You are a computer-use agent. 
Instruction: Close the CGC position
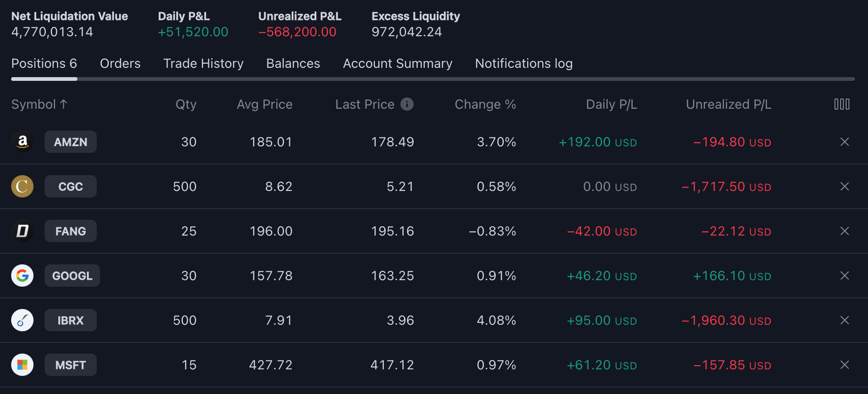845,186
